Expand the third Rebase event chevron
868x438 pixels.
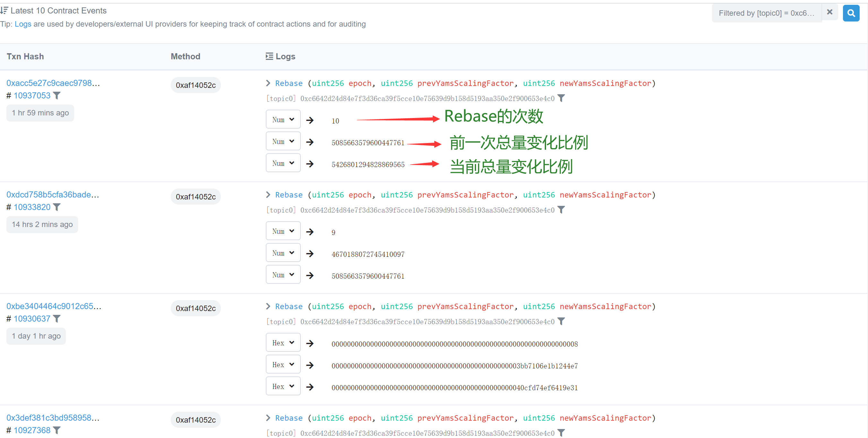pyautogui.click(x=268, y=306)
